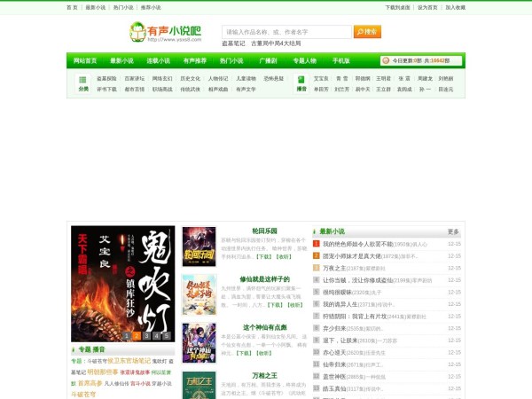Go to 手机版 in green navbar
This screenshot has width=532, height=399.
[340, 61]
